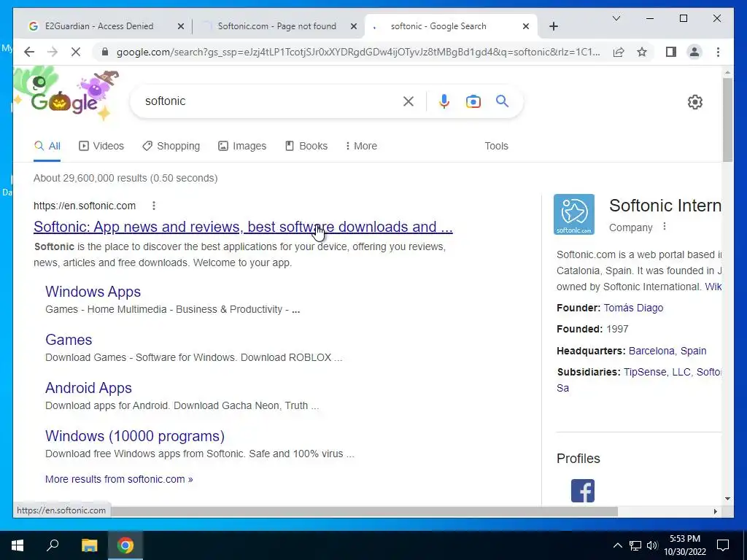
Task: Click the Halloween Google doodle logo
Action: (66, 96)
